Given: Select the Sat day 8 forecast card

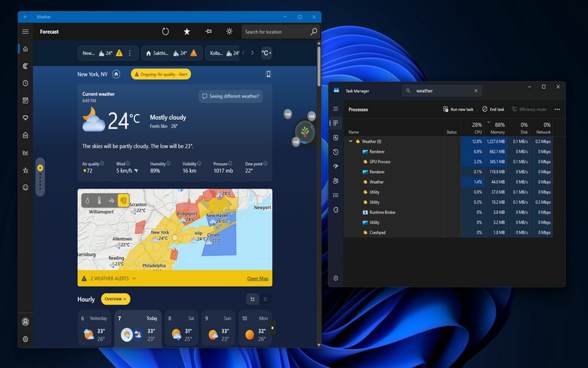Looking at the screenshot, I should point(182,328).
